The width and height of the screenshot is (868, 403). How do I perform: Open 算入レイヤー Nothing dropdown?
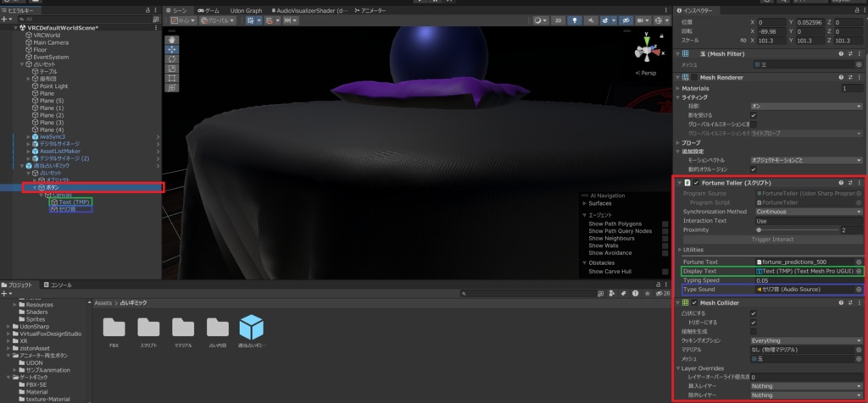(807, 386)
